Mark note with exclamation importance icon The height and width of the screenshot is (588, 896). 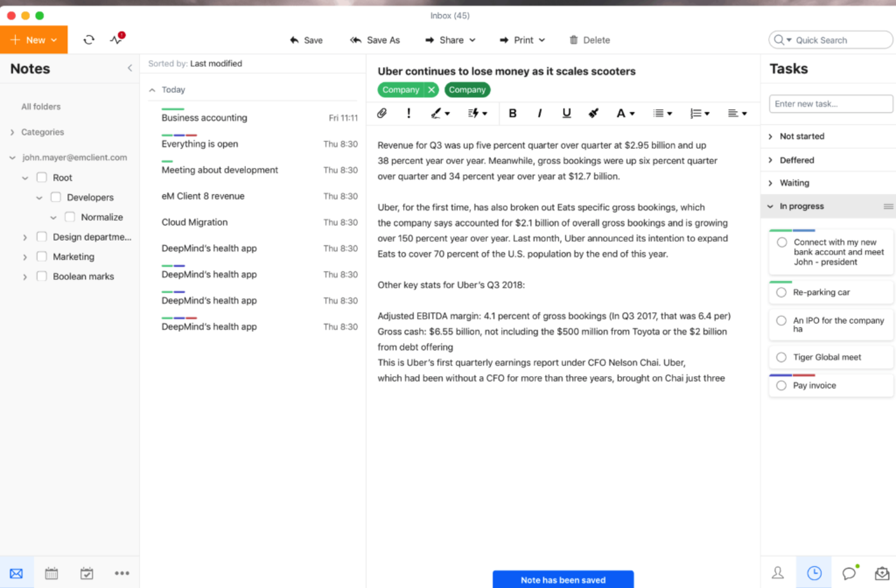tap(409, 113)
